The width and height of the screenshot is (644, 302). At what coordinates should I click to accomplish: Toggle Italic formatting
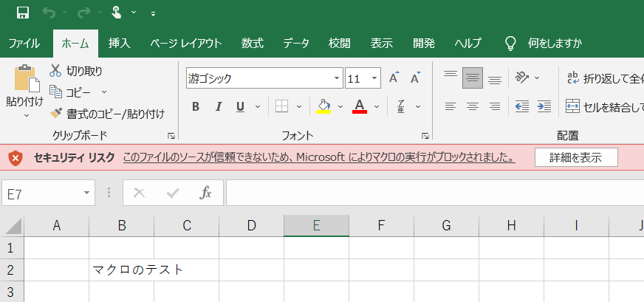pyautogui.click(x=219, y=107)
